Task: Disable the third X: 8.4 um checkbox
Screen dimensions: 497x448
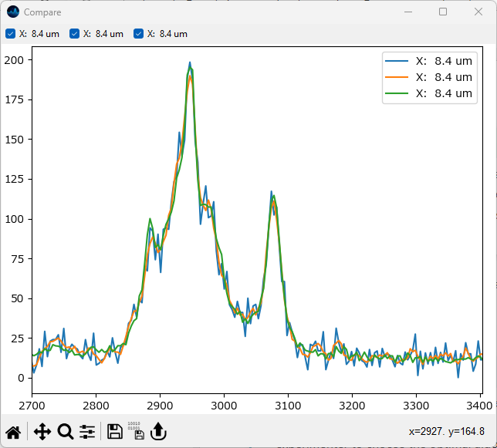Action: [138, 34]
